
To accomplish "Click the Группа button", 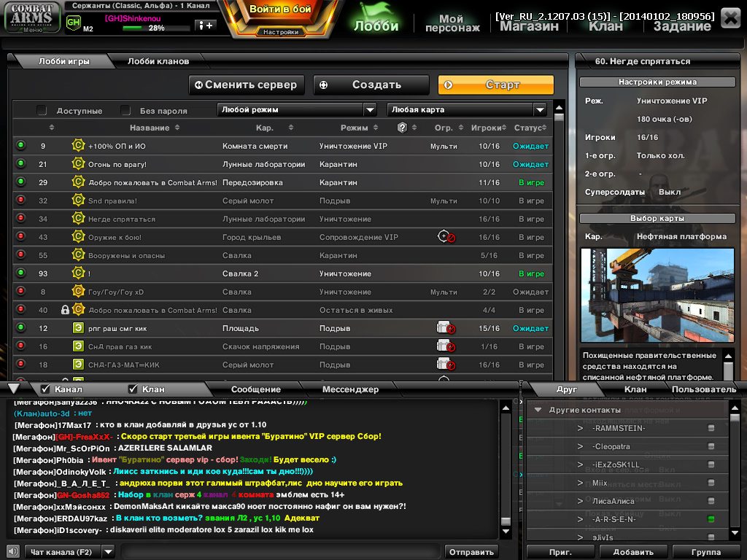I will pos(705,552).
